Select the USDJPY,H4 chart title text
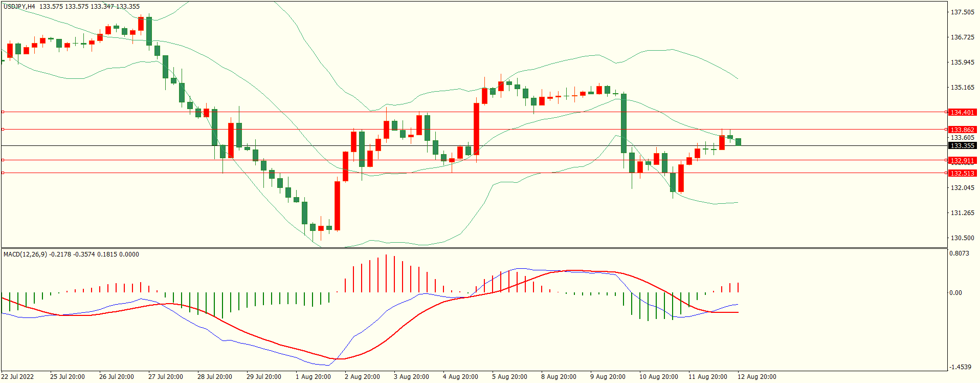 (19, 7)
